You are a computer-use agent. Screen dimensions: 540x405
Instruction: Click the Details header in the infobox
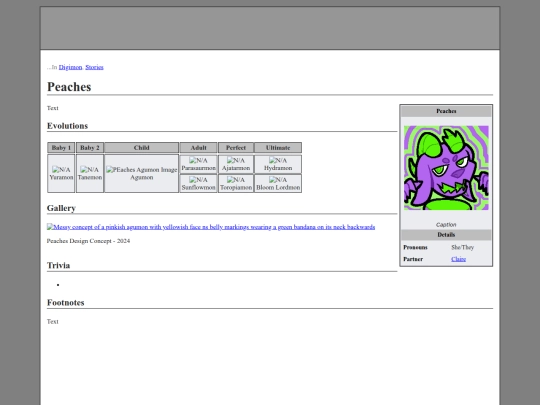pos(446,235)
